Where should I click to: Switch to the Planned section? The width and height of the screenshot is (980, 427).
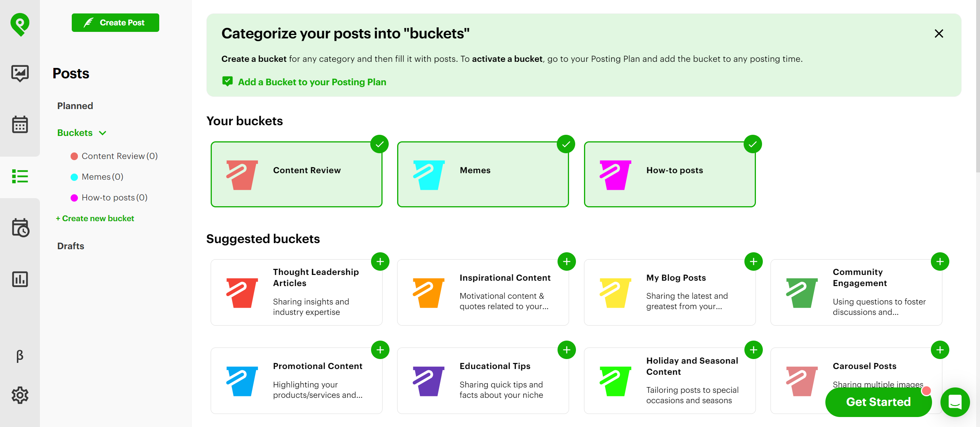point(75,106)
